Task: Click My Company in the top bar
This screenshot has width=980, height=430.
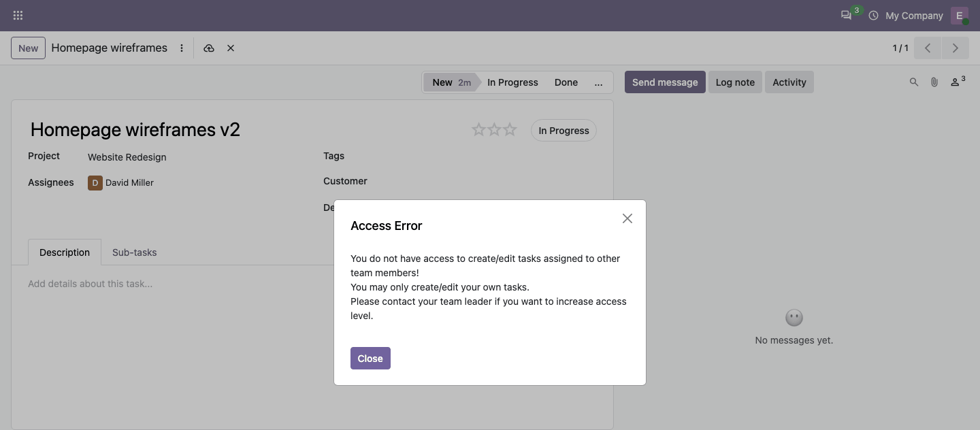Action: coord(914,16)
